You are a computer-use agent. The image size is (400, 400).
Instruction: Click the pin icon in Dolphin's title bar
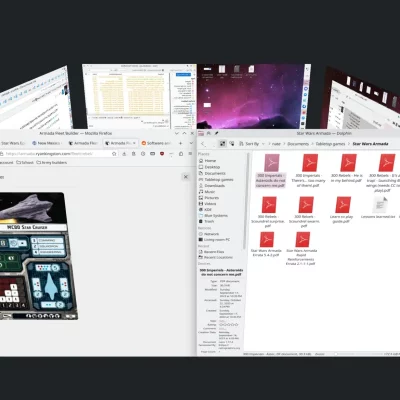(x=217, y=133)
